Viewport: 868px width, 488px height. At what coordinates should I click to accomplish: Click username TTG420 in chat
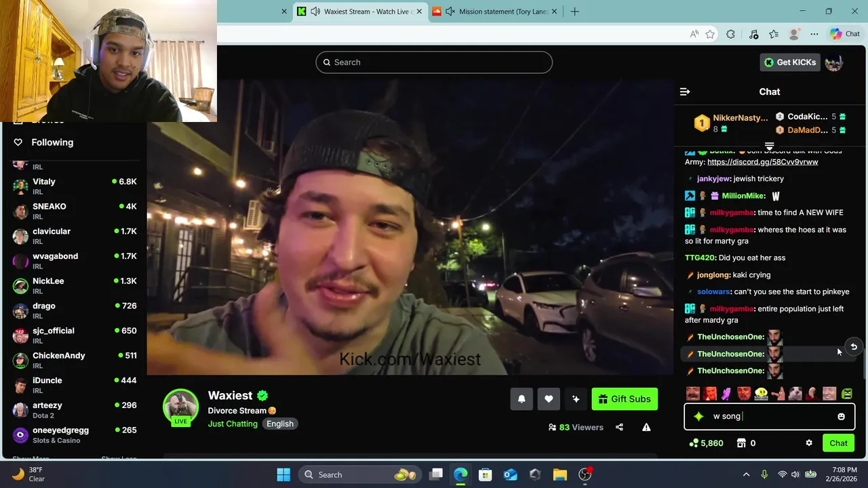[700, 258]
